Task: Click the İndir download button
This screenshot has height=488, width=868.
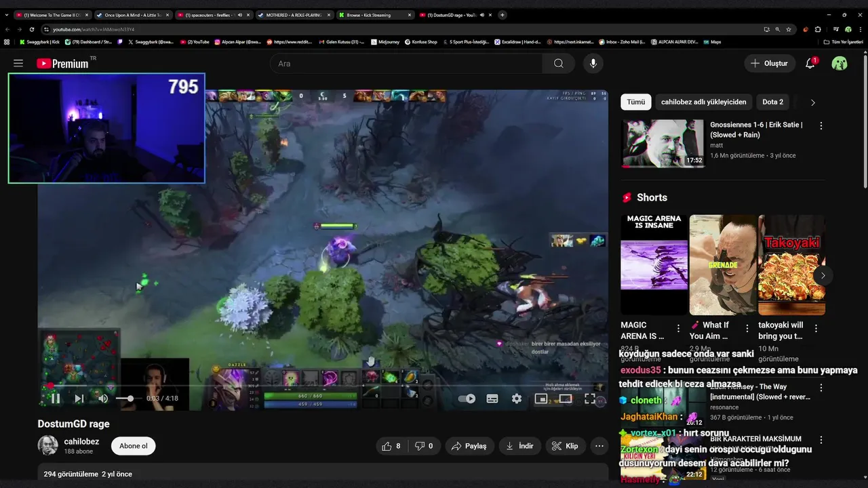Action: 520,446
